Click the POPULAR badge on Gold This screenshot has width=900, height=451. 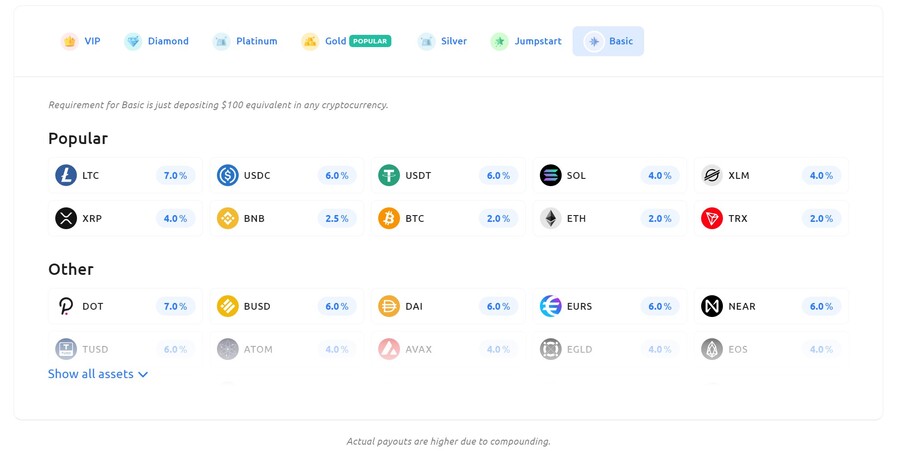370,42
